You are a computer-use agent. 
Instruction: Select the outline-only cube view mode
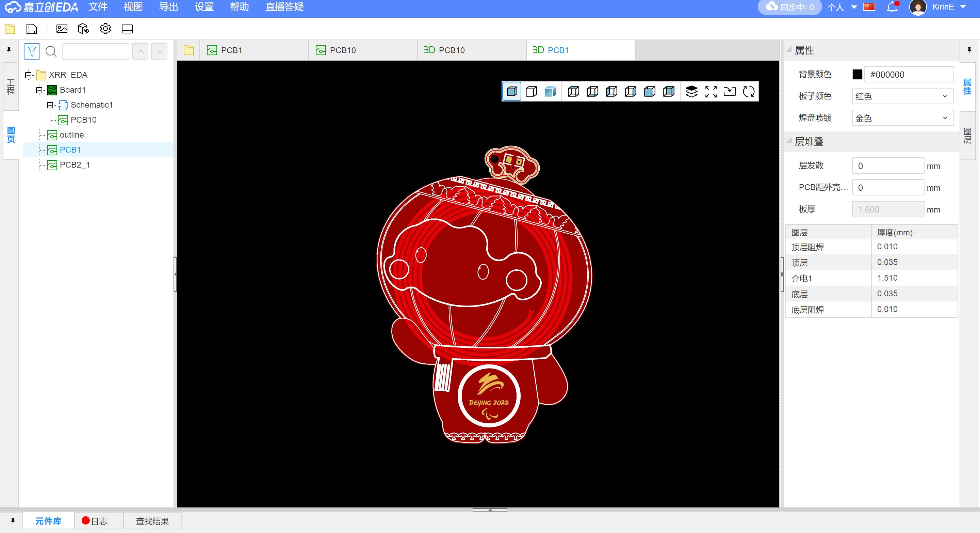click(531, 91)
